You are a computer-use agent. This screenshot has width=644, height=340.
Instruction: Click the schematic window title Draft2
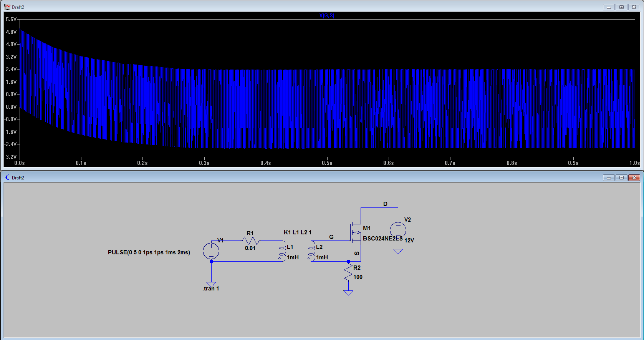pos(18,178)
